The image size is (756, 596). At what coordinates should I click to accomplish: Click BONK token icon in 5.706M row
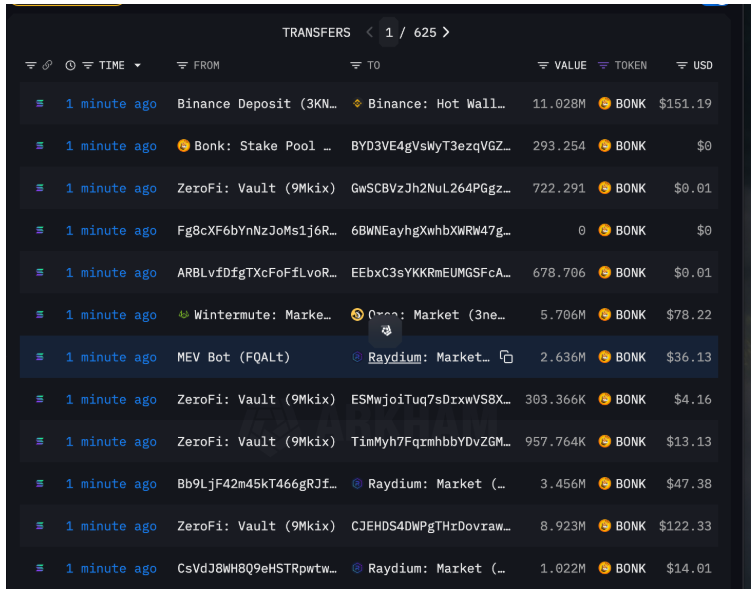pos(605,314)
